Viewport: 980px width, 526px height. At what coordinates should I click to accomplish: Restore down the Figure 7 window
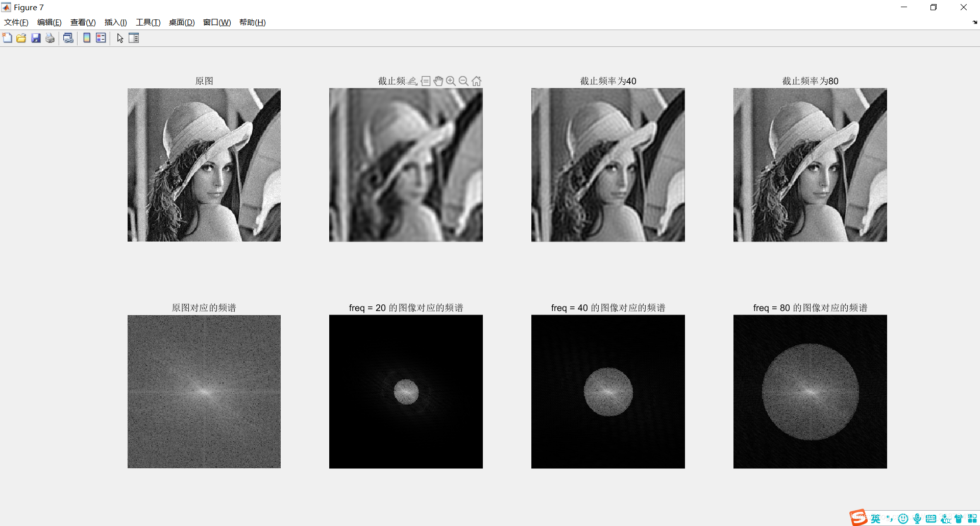click(934, 7)
